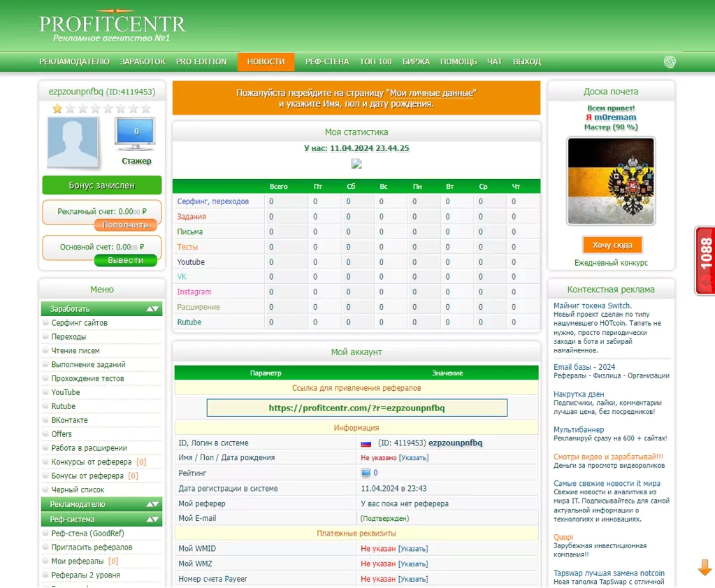Click the Russian flag icon next to ID

[x=366, y=443]
